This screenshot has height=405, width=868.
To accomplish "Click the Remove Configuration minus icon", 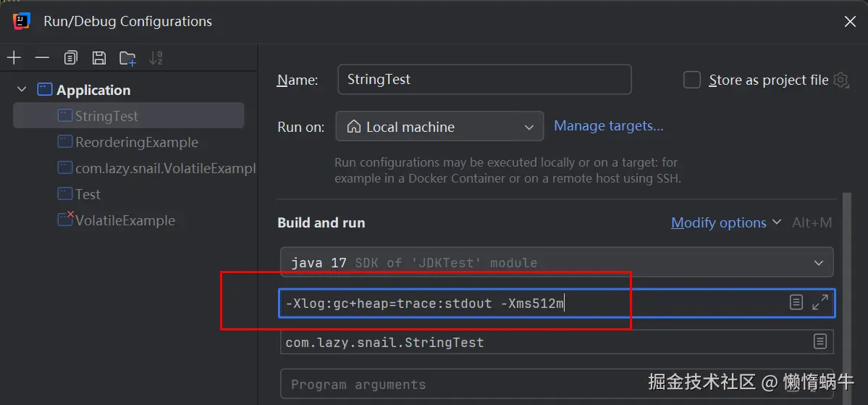I will (x=42, y=58).
